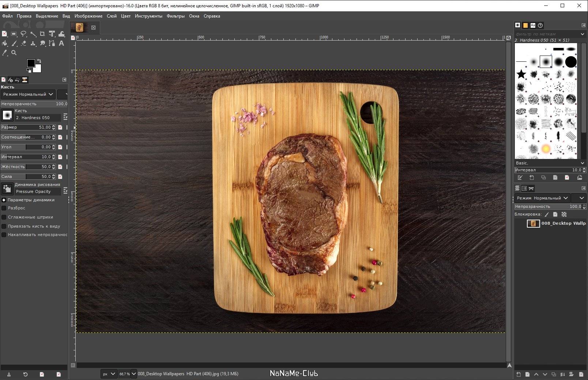
Task: Select the Free Select lasso tool
Action: (23, 34)
